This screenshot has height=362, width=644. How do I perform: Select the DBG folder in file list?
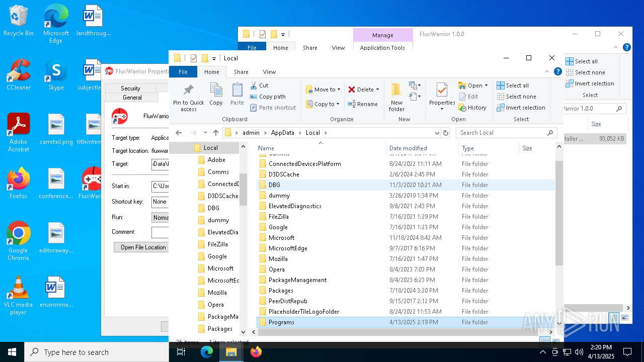[x=406, y=185]
